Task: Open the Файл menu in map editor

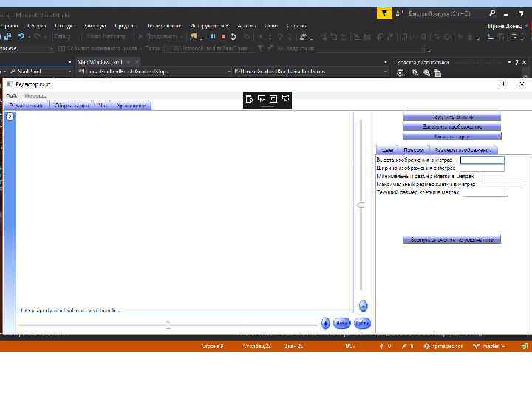Action: (13, 95)
